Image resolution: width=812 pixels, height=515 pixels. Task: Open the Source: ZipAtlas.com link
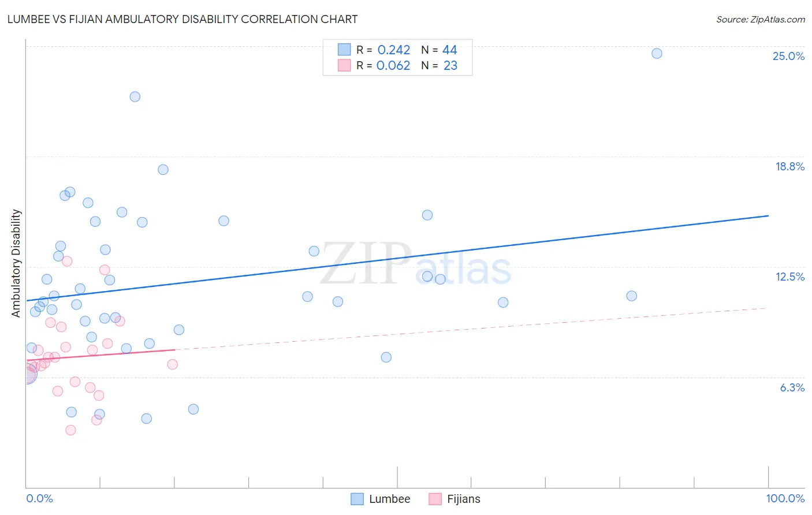point(761,19)
